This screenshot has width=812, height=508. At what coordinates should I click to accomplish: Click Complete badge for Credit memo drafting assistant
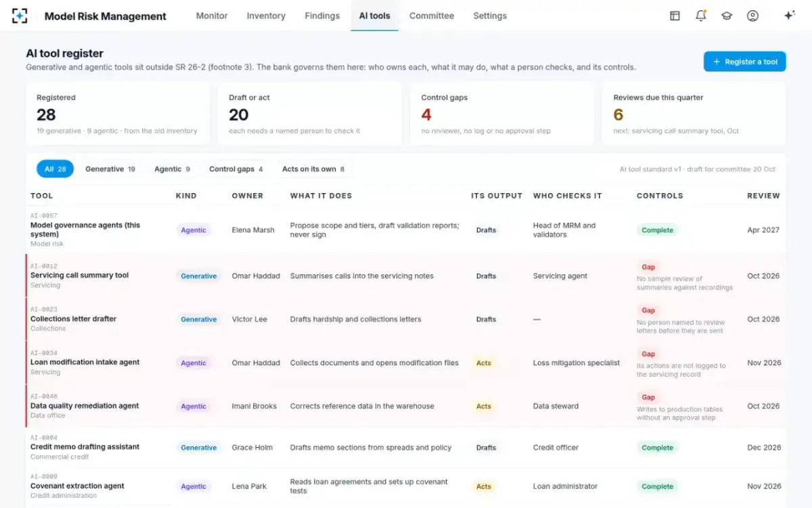(658, 448)
